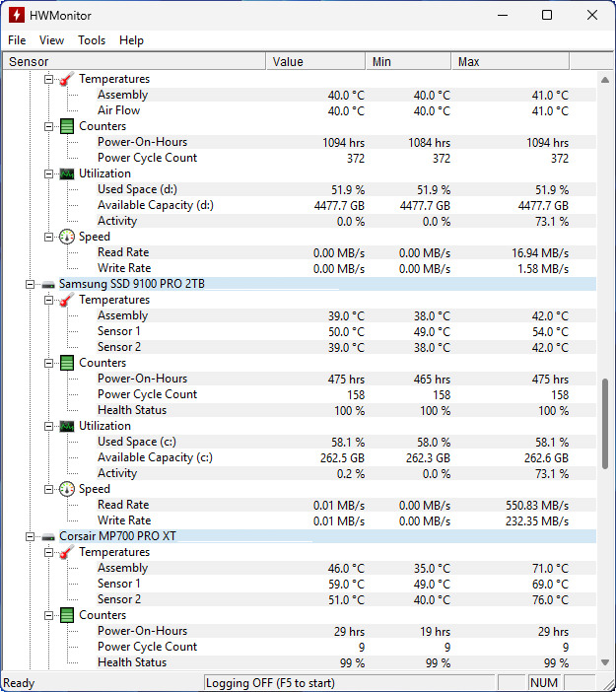This screenshot has width=616, height=692.
Task: Select the Available Capacity (c:) row
Action: [x=346, y=457]
